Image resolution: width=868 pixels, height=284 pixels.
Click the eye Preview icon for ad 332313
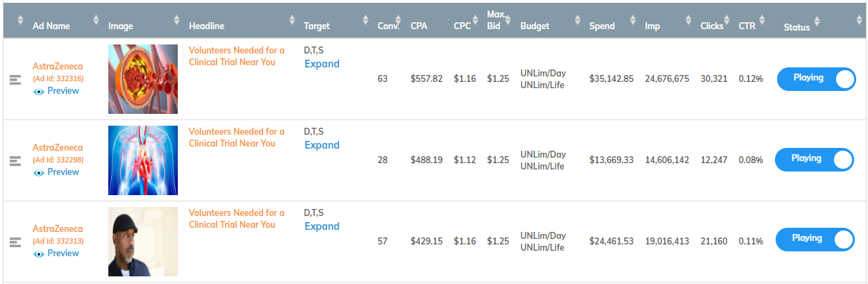click(x=39, y=253)
